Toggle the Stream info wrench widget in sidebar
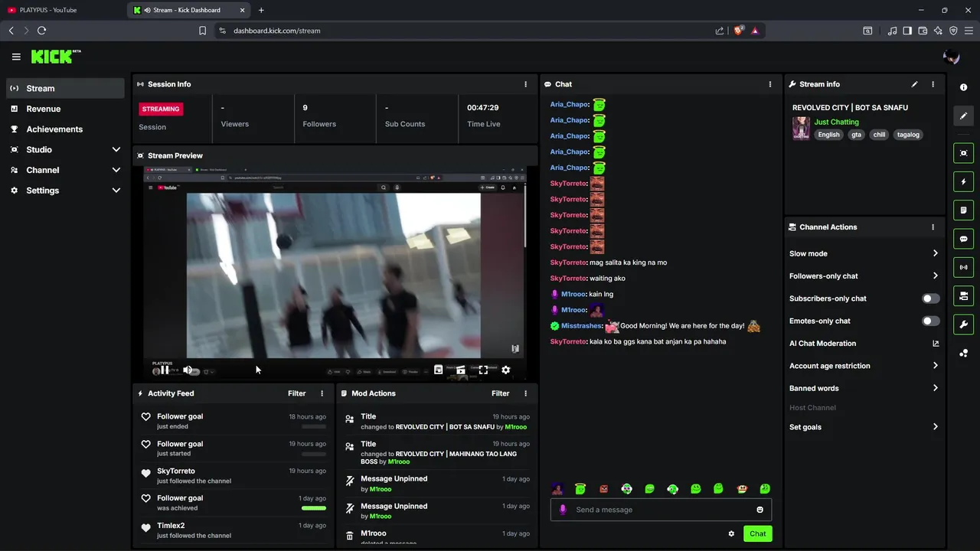Viewport: 980px width, 551px height. coord(964,324)
